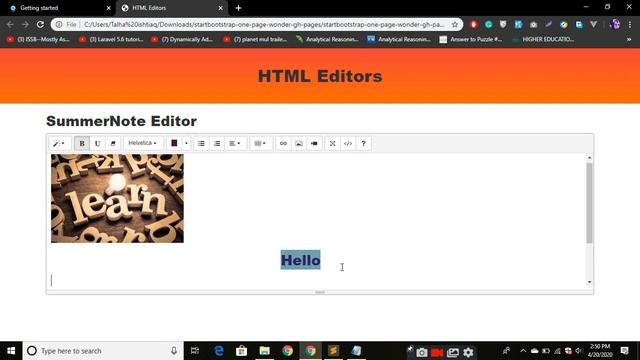Toggle fullscreen editor mode

pos(333,143)
